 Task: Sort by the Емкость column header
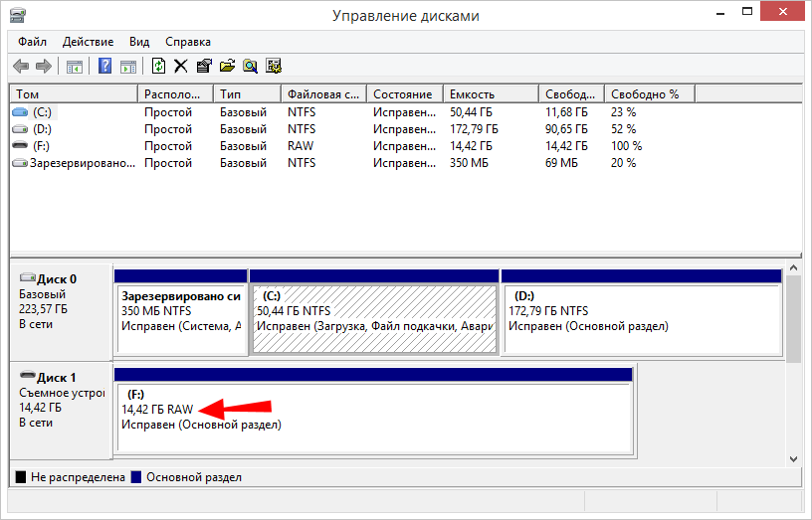[491, 94]
